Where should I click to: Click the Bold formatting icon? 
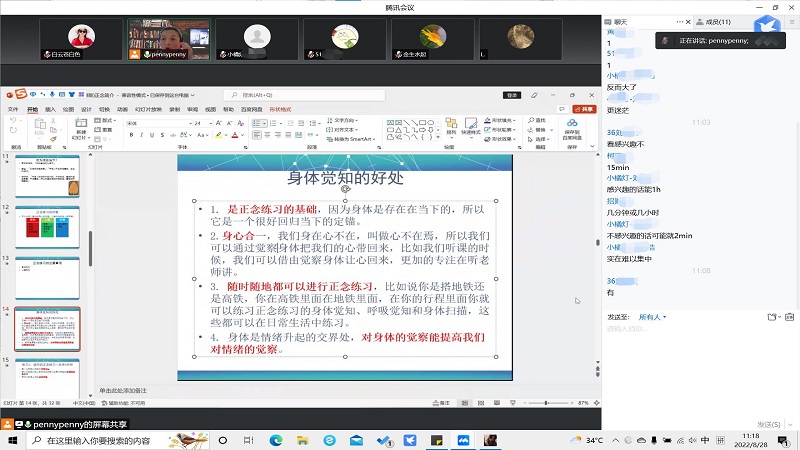pyautogui.click(x=131, y=135)
